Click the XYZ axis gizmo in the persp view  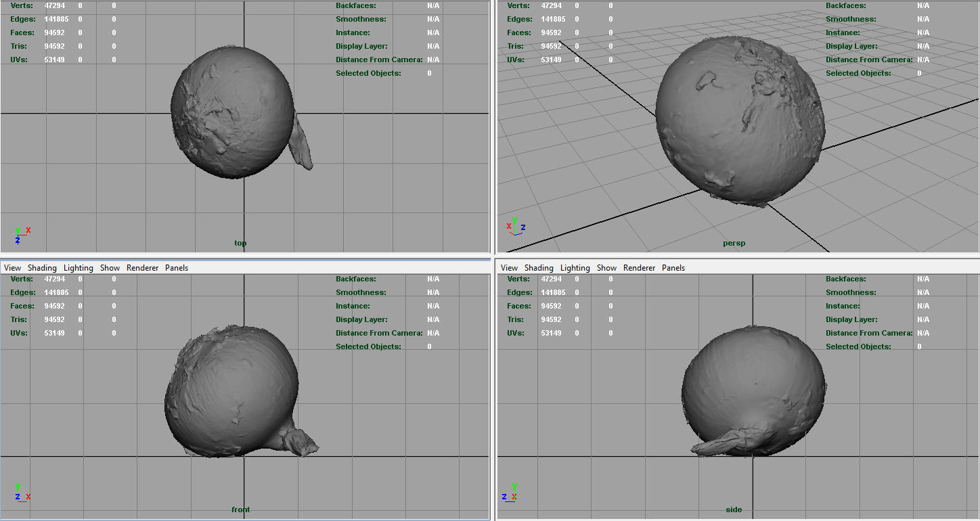click(x=516, y=225)
